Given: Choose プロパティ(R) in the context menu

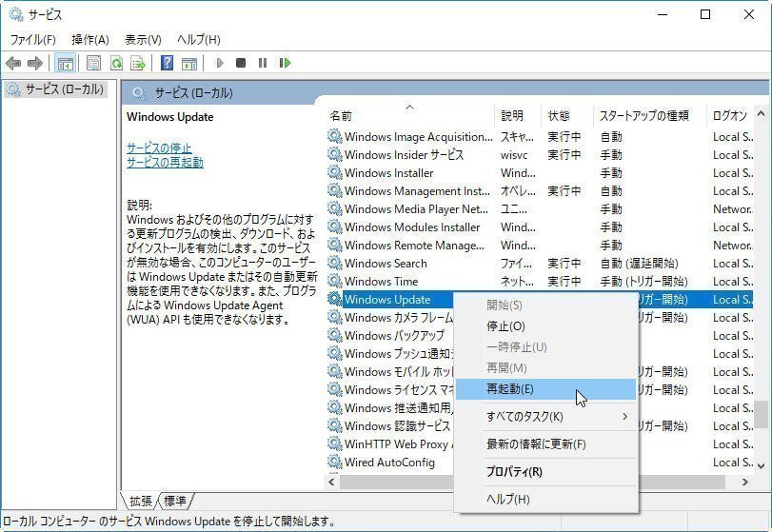Looking at the screenshot, I should [545, 471].
